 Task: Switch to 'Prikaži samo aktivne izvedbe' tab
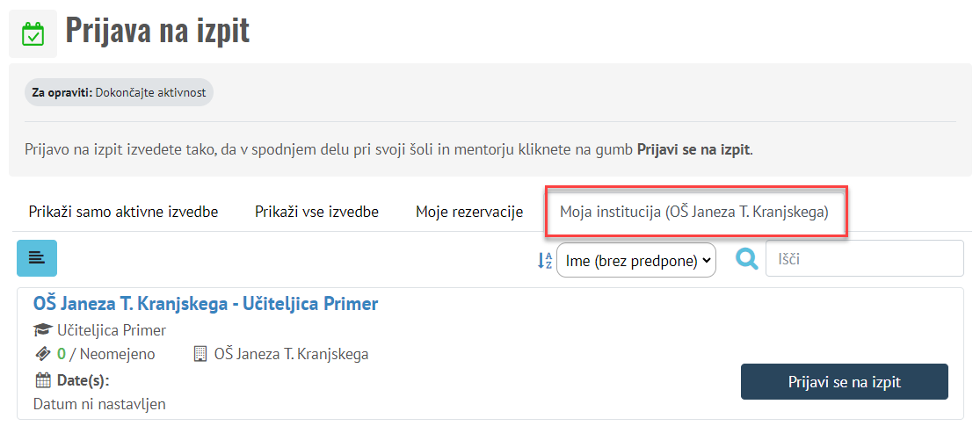tap(123, 212)
